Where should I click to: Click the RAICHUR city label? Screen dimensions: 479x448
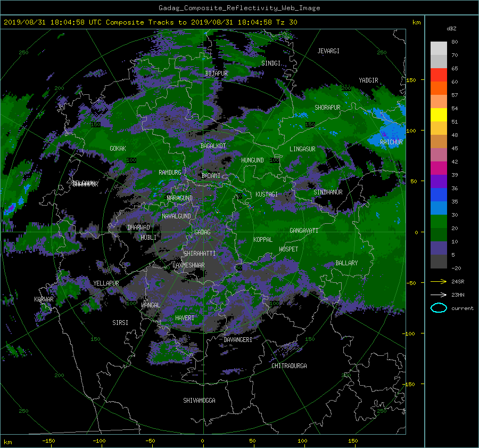tap(391, 142)
